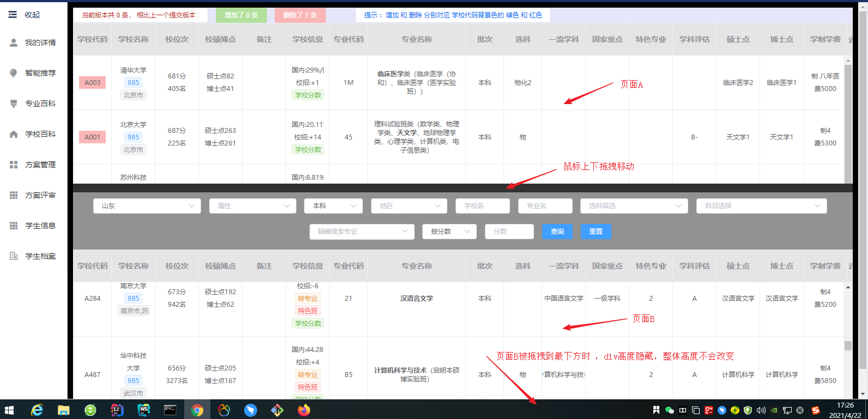Image resolution: width=868 pixels, height=419 pixels.
Task: Click the person icon beside 我的详情
Action: coord(14,42)
